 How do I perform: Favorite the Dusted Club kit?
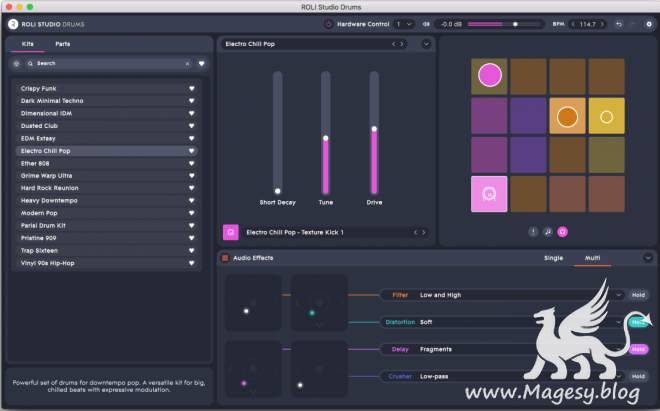tap(192, 126)
